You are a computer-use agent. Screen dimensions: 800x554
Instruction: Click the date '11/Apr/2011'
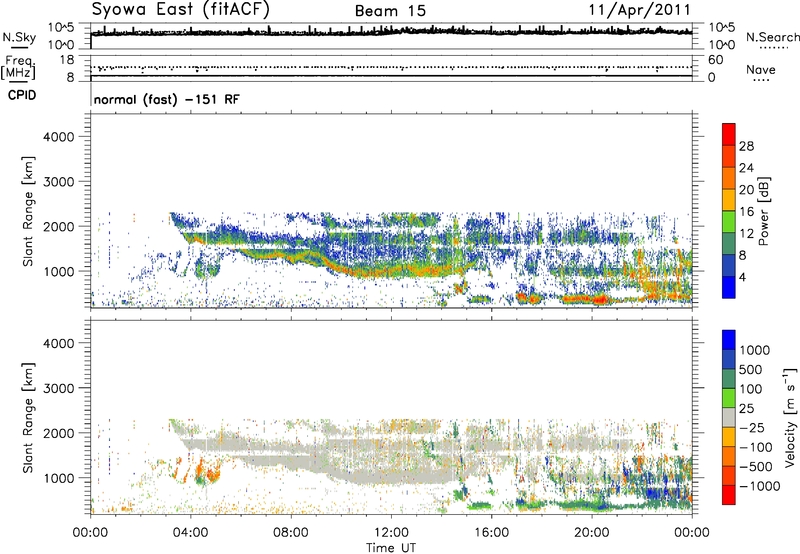[640, 10]
